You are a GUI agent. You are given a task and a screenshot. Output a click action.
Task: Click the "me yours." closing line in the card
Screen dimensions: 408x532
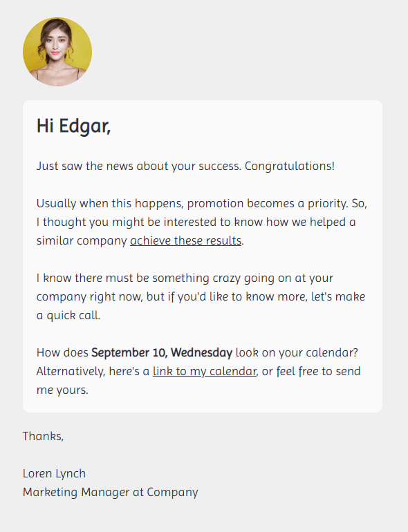pyautogui.click(x=62, y=390)
